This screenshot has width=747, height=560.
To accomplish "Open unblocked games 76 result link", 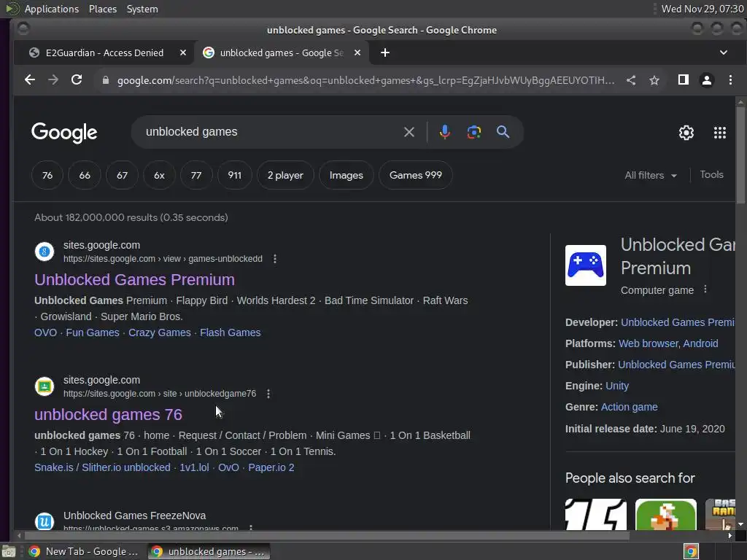I will pyautogui.click(x=108, y=415).
